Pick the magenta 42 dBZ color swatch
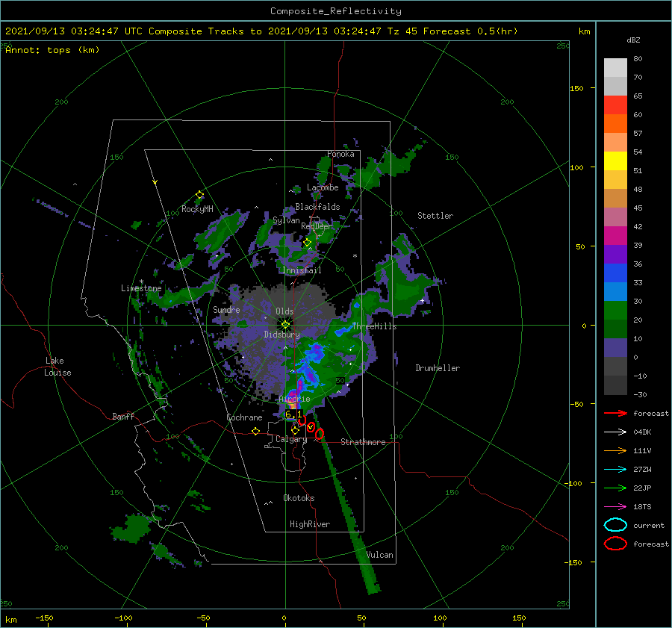This screenshot has width=672, height=628. (615, 235)
